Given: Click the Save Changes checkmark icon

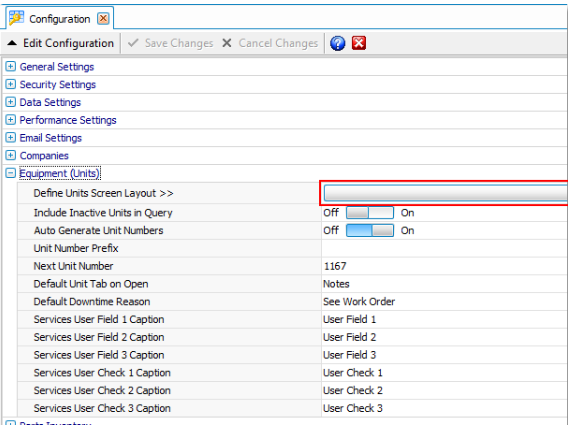Looking at the screenshot, I should click(133, 43).
